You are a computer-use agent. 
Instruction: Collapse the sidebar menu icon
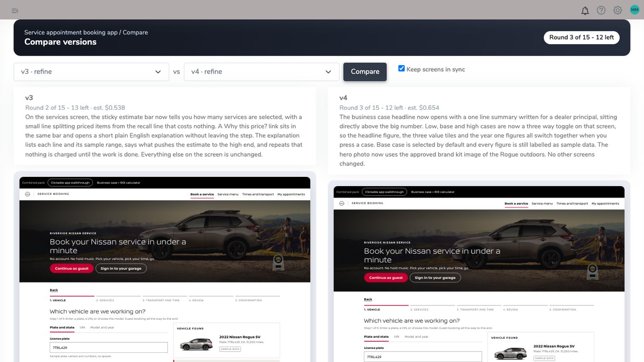click(15, 11)
